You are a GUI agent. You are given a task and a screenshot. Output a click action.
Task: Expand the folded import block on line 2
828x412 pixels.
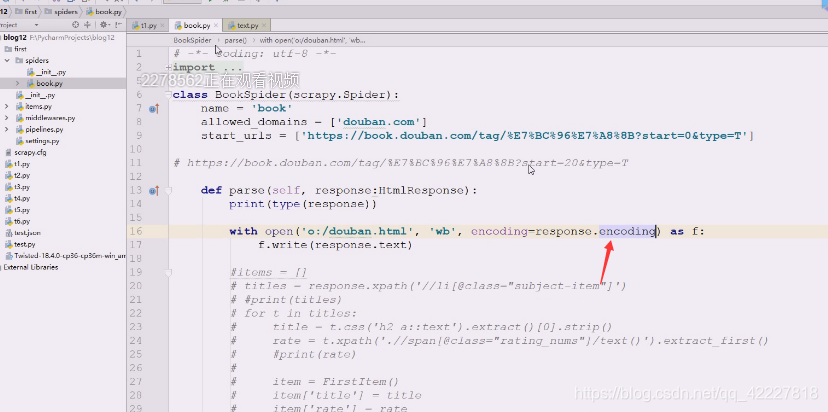(168, 68)
